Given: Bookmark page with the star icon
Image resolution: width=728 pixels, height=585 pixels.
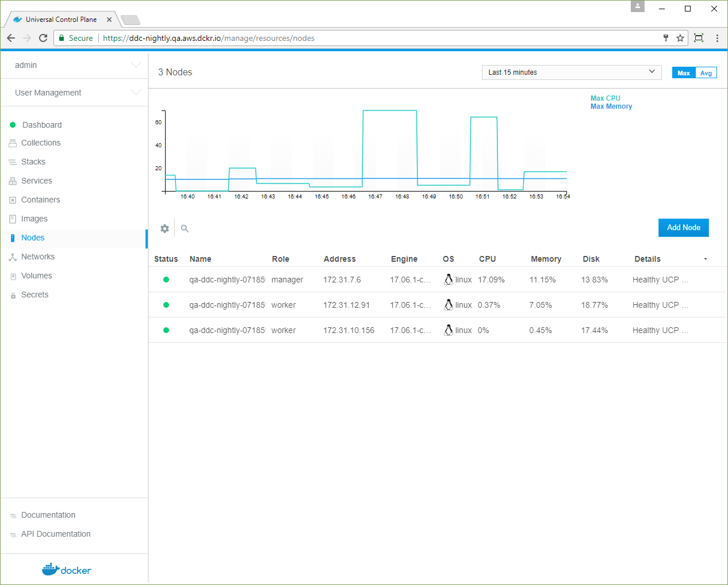Looking at the screenshot, I should tap(680, 38).
